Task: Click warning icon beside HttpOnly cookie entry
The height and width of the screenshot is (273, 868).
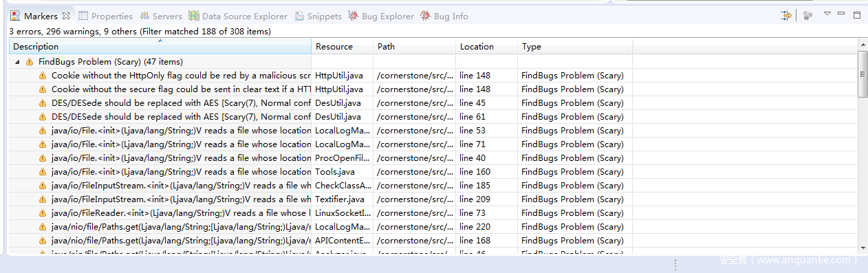Action: pyautogui.click(x=43, y=76)
